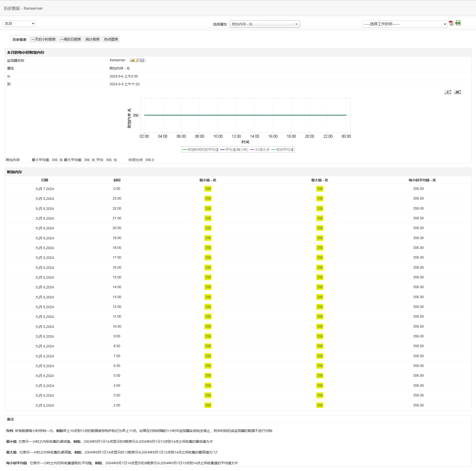Click the 19:00 time cell
The height and width of the screenshot is (471, 476).
(117, 238)
